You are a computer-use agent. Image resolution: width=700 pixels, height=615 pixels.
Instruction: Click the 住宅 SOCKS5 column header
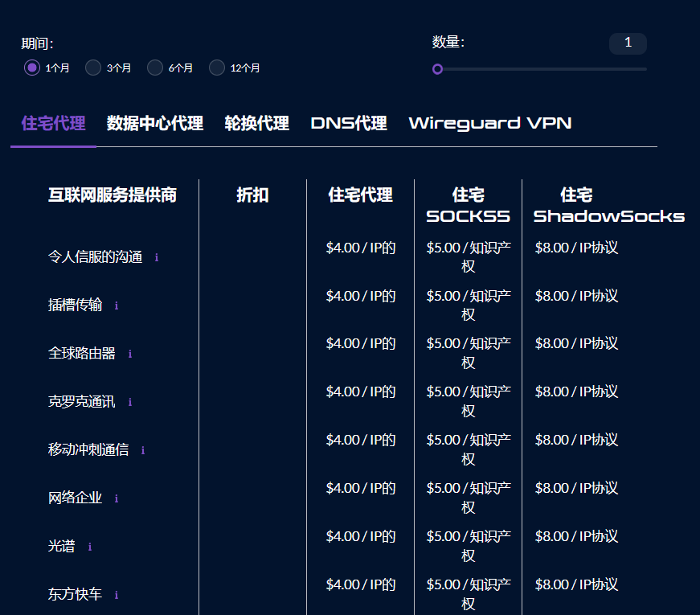pos(469,206)
